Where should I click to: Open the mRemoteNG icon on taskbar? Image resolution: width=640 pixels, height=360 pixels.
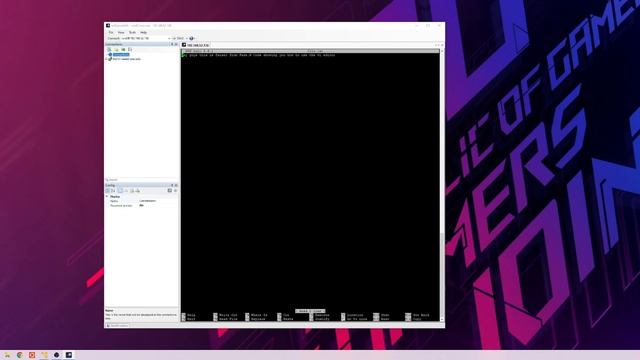tap(69, 355)
